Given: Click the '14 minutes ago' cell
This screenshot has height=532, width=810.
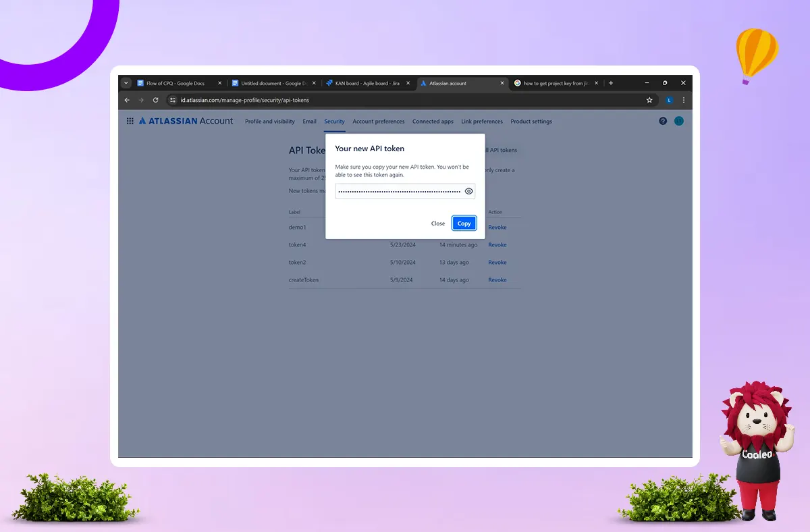Looking at the screenshot, I should click(458, 245).
